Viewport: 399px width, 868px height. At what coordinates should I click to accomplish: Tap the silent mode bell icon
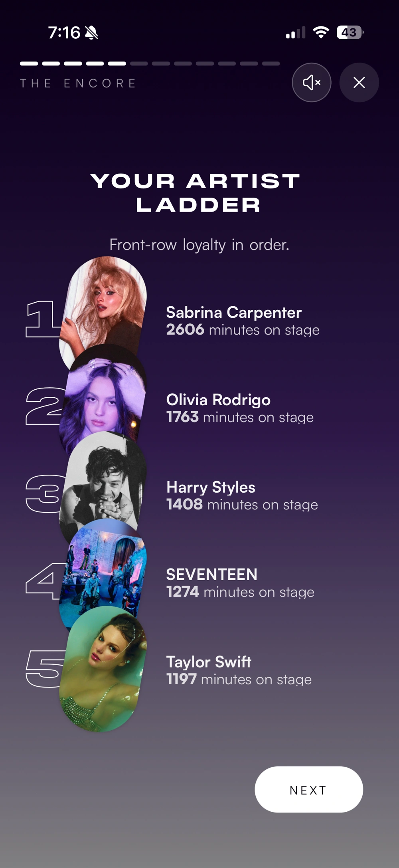(x=91, y=33)
